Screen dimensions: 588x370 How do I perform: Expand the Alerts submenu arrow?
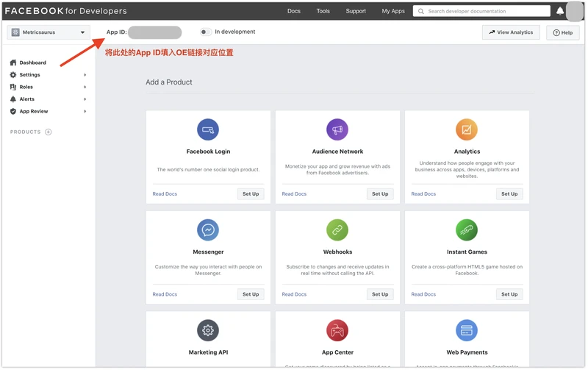85,99
